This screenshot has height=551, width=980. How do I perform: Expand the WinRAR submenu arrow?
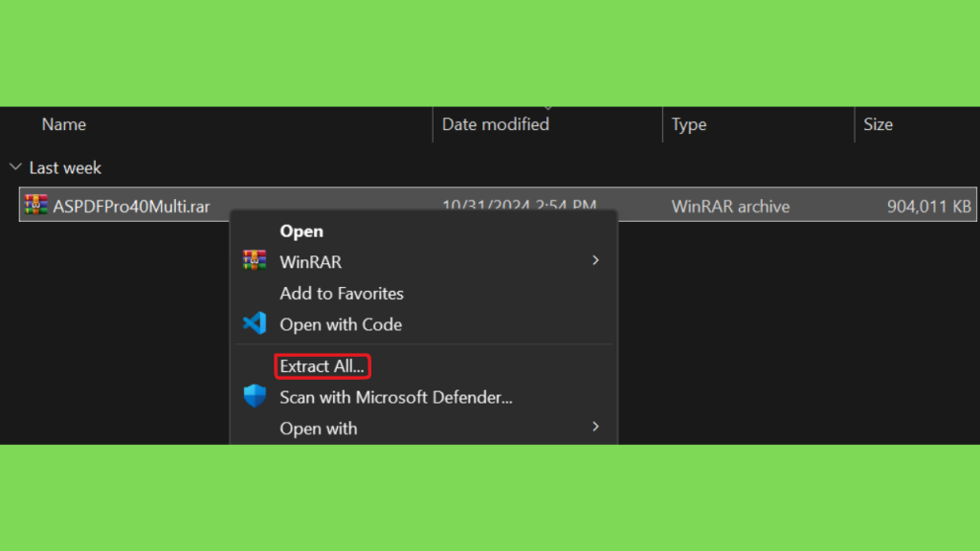[595, 260]
